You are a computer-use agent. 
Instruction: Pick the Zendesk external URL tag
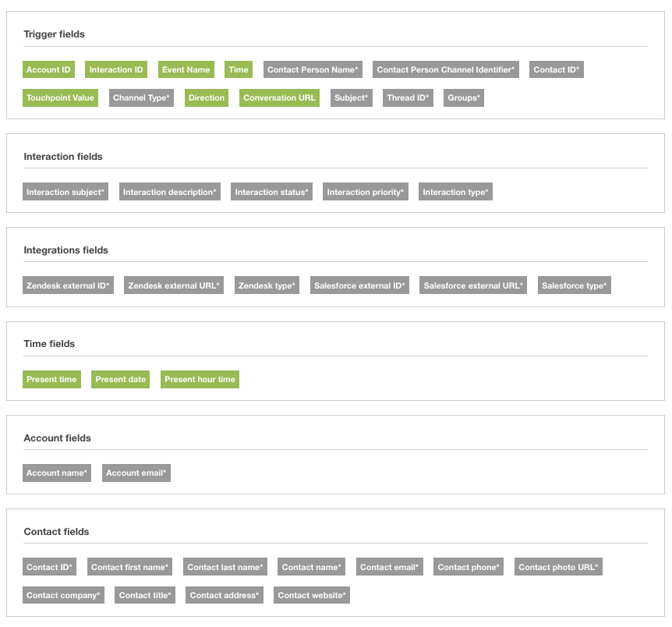pos(174,286)
